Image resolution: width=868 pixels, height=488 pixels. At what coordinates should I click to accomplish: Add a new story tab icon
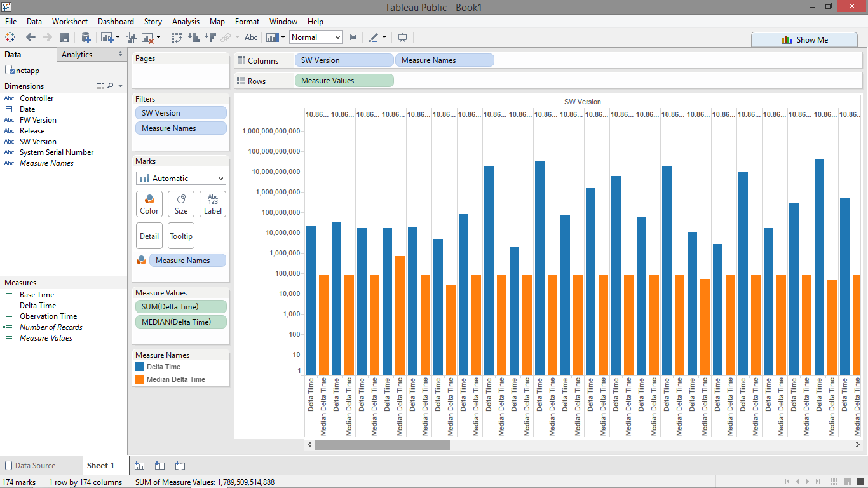[180, 466]
